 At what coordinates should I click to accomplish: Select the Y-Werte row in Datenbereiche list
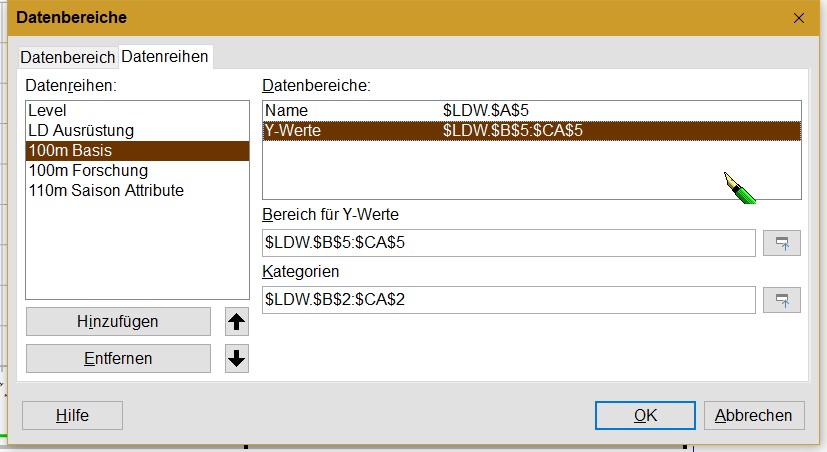pos(532,131)
